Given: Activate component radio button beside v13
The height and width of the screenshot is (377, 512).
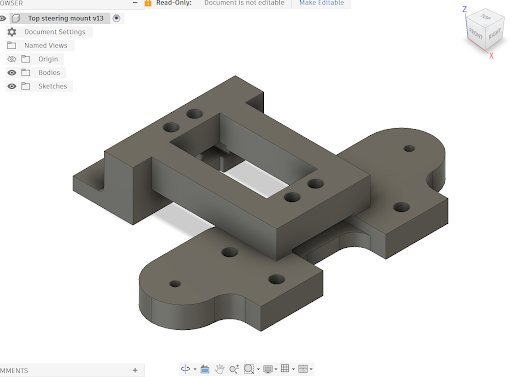Looking at the screenshot, I should [116, 18].
